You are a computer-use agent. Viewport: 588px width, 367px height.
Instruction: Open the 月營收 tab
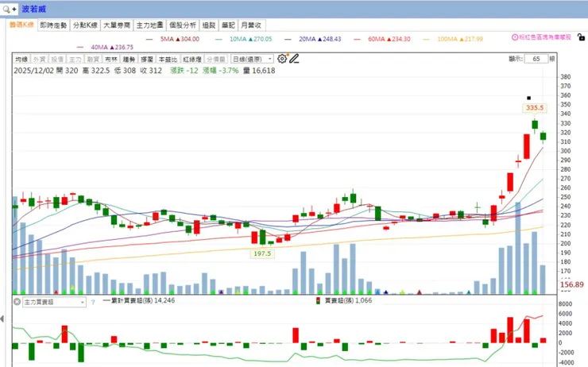251,25
